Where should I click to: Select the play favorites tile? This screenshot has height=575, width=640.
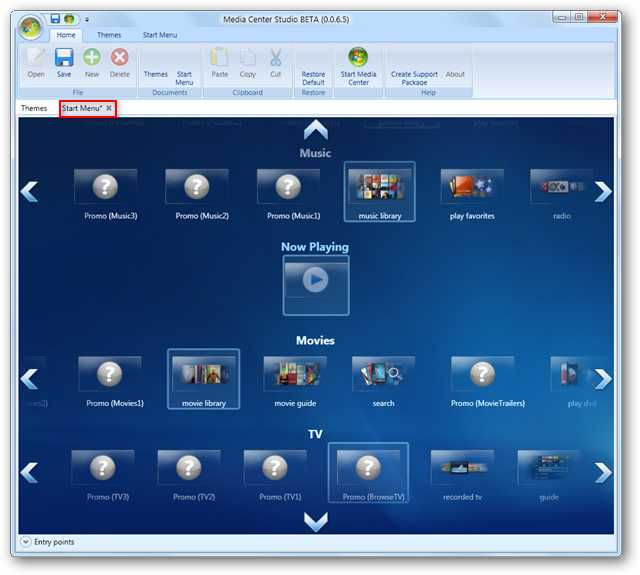472,195
